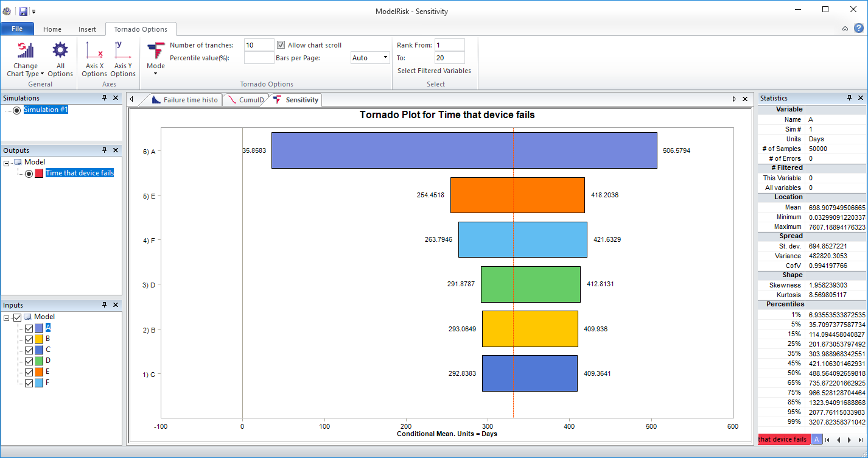
Task: Click the Rank From input field
Action: coord(449,44)
